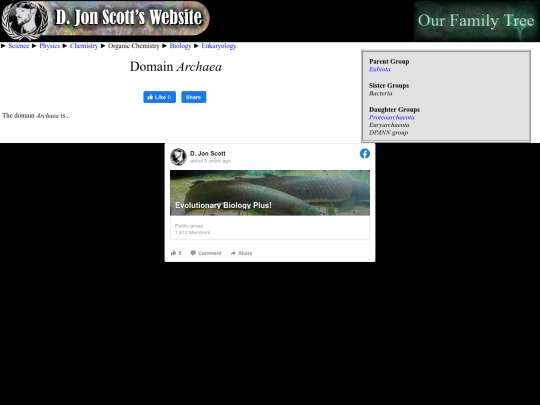
Task: Click the Domain Archaea heading
Action: (176, 67)
